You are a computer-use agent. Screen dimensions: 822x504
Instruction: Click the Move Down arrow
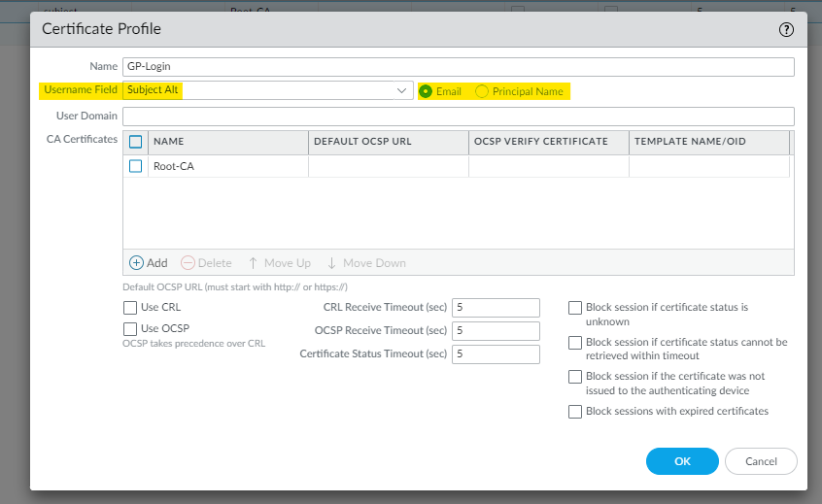tap(331, 263)
